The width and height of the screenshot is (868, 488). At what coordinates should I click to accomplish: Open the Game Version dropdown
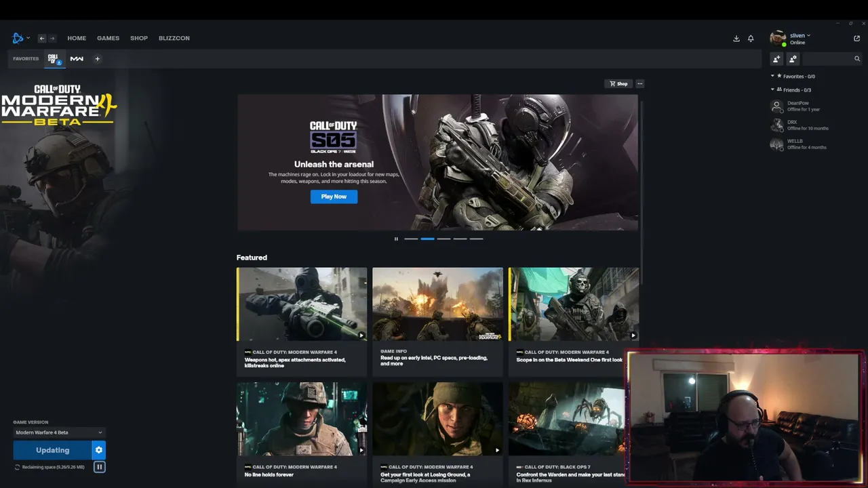[59, 432]
